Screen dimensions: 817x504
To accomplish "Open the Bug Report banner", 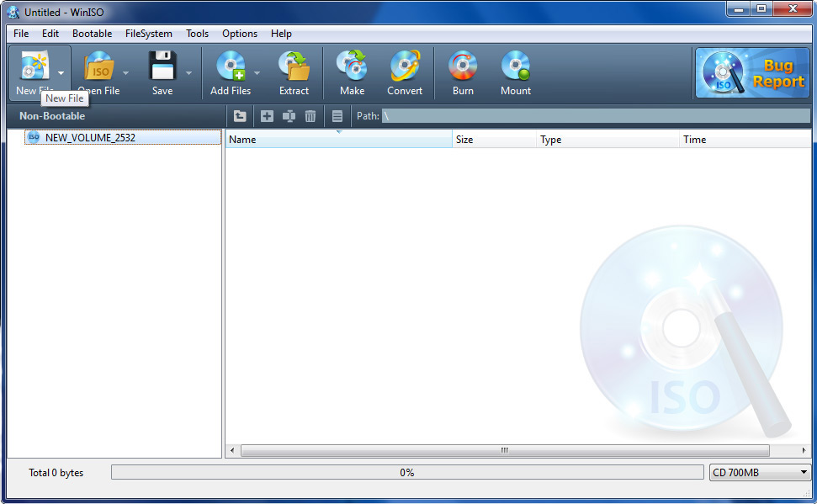I will (752, 73).
